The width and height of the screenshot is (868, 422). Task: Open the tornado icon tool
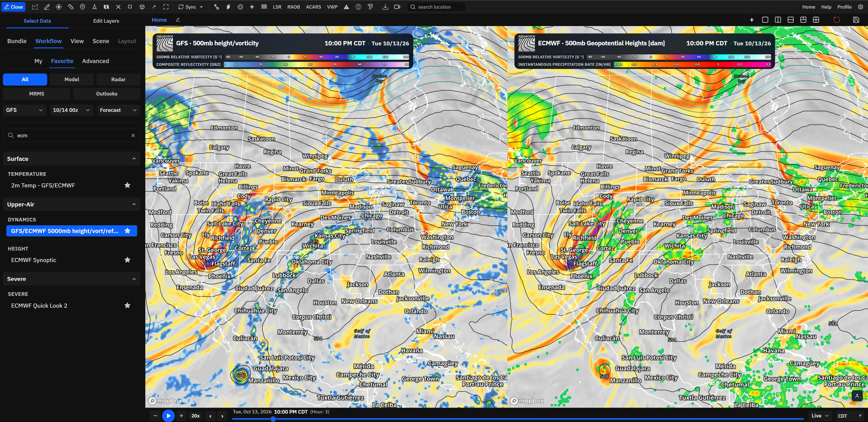tap(370, 7)
